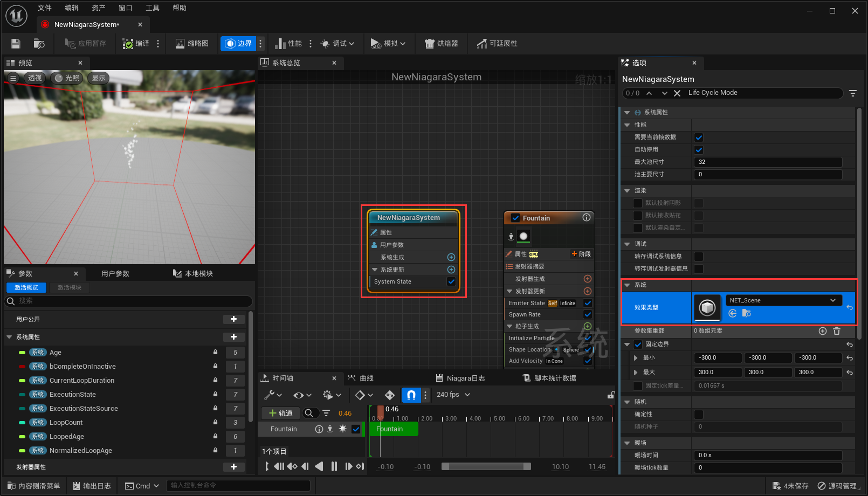Add module to 系统生成 stage
The width and height of the screenshot is (868, 496).
point(451,257)
